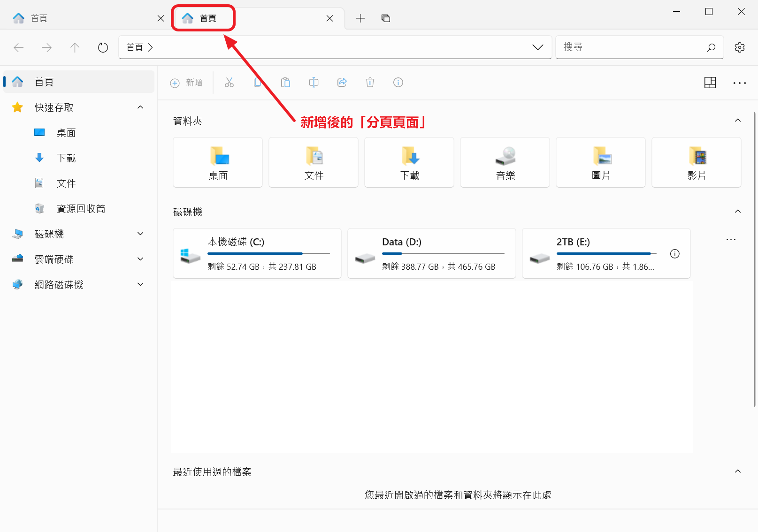758x532 pixels.
Task: Collapse the 最近使用過的檔案 section
Action: (x=738, y=471)
